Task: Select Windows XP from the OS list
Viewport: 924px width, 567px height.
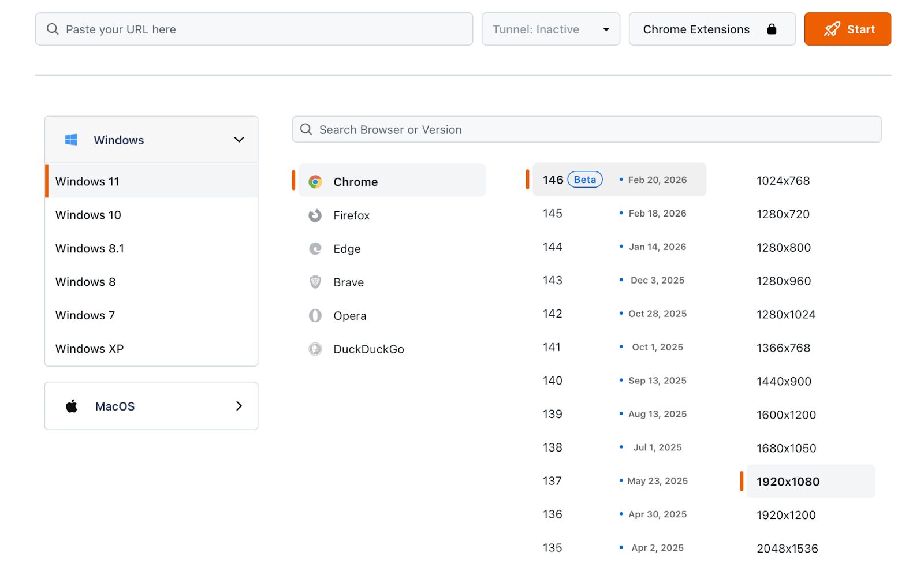Action: click(90, 348)
